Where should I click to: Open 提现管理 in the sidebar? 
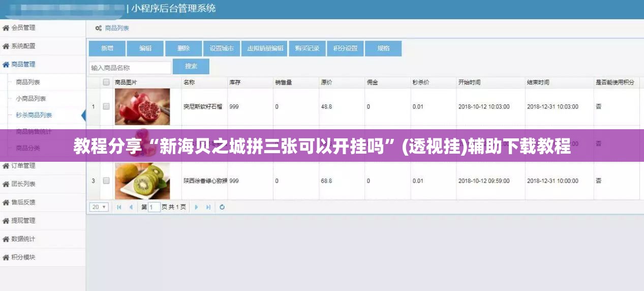(x=23, y=220)
